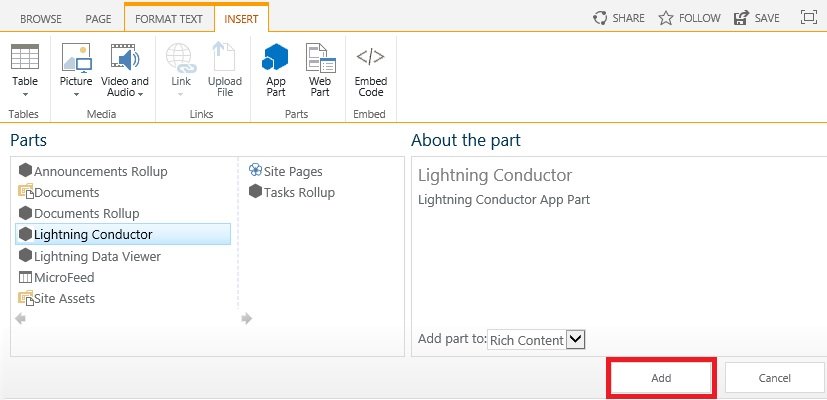Image resolution: width=827 pixels, height=400 pixels.
Task: Click the Cancel button
Action: 774,378
